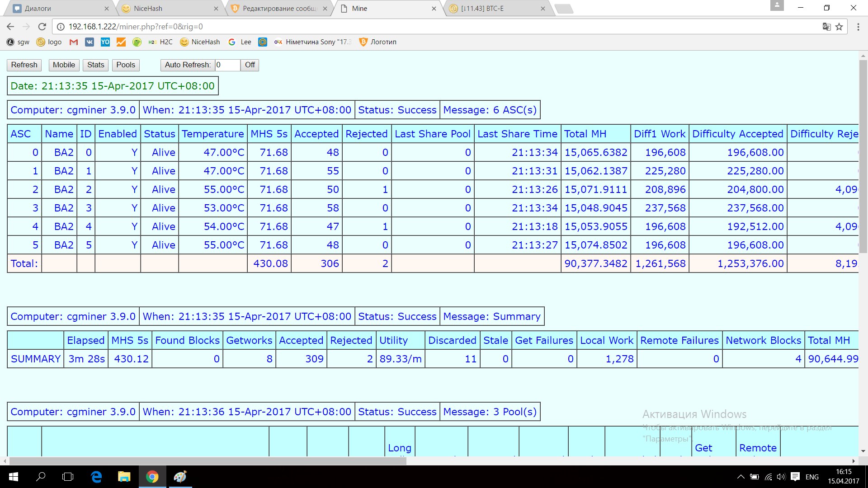Open the Логотип bookmark
Image resolution: width=868 pixels, height=488 pixels.
(x=377, y=42)
